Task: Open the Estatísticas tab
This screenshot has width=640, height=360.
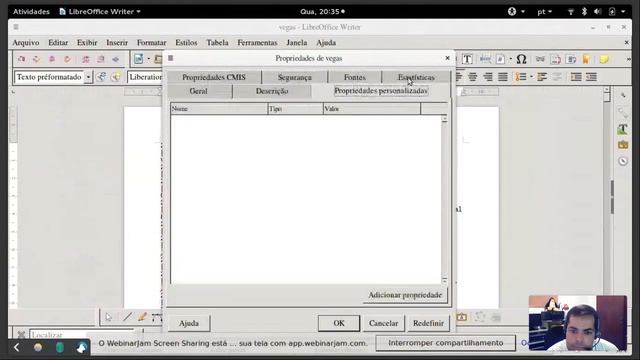Action: [416, 77]
